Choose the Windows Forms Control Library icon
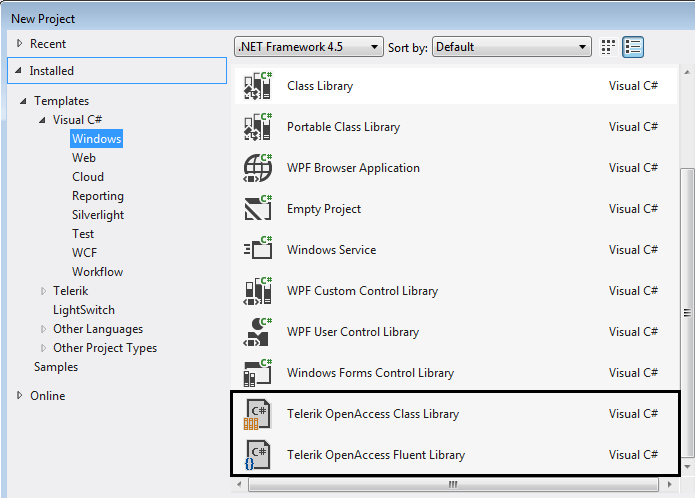This screenshot has width=695, height=498. pos(258,373)
